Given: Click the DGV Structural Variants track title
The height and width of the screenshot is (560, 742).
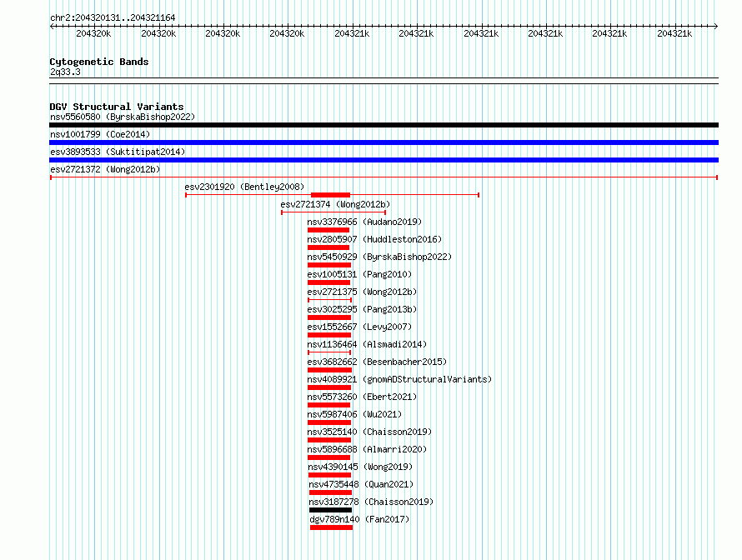Looking at the screenshot, I should point(117,107).
